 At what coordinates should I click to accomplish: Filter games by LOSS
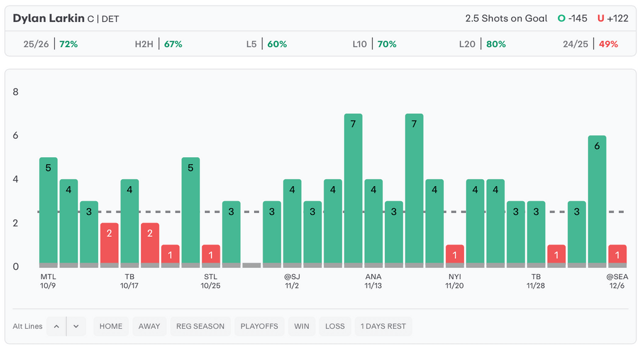[x=335, y=326]
